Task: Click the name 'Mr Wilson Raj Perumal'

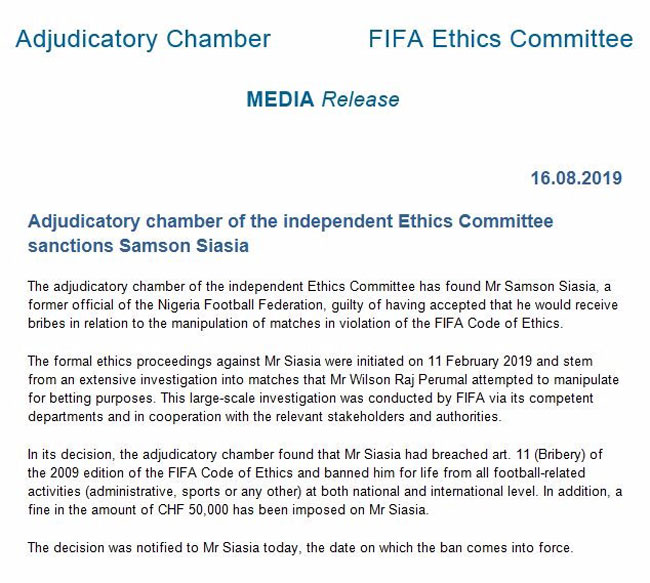Action: (399, 379)
